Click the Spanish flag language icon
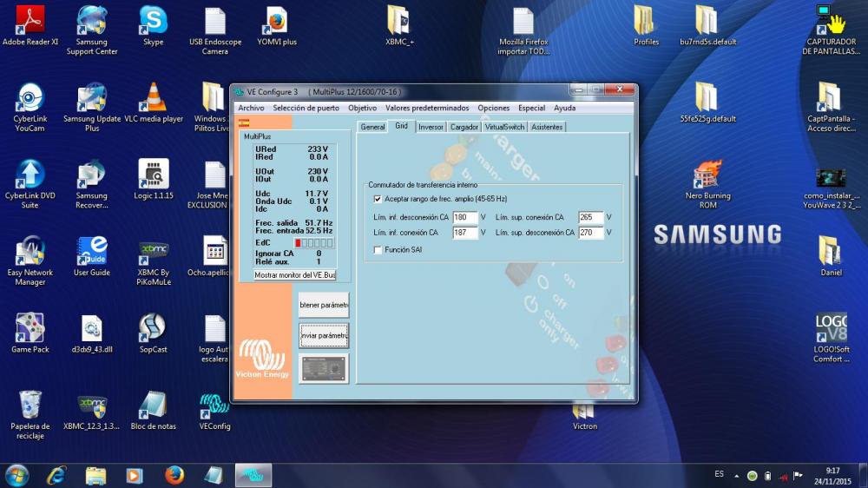Viewport: 868px width, 488px height. tap(244, 122)
